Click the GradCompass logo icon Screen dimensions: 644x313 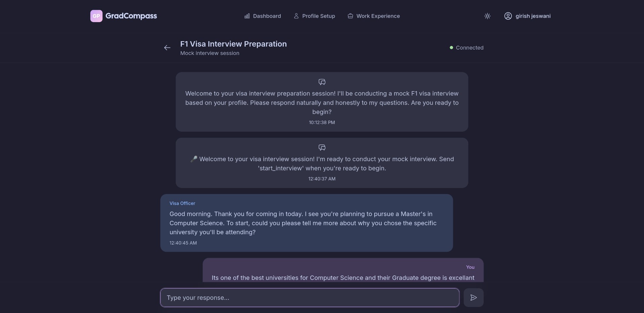pyautogui.click(x=96, y=16)
